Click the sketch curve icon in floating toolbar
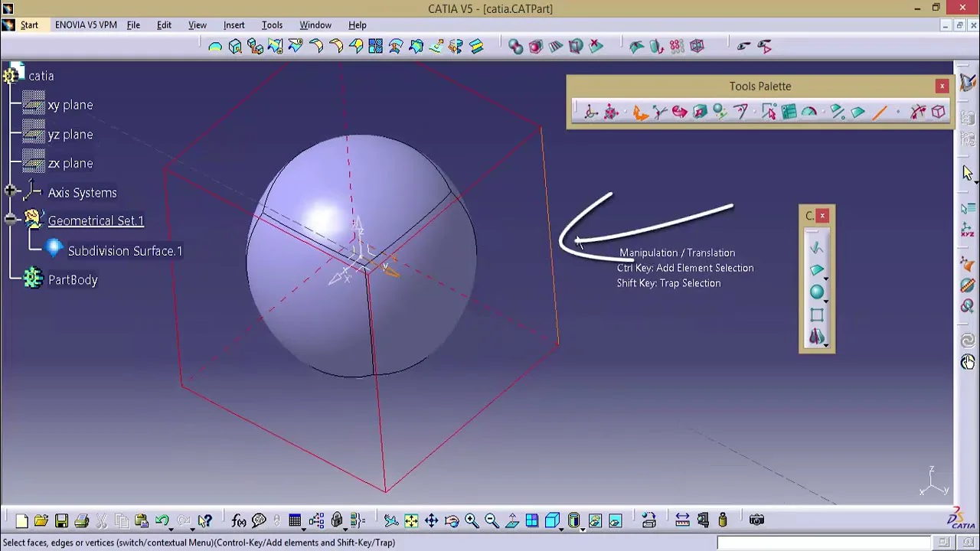980x551 pixels. 816,248
